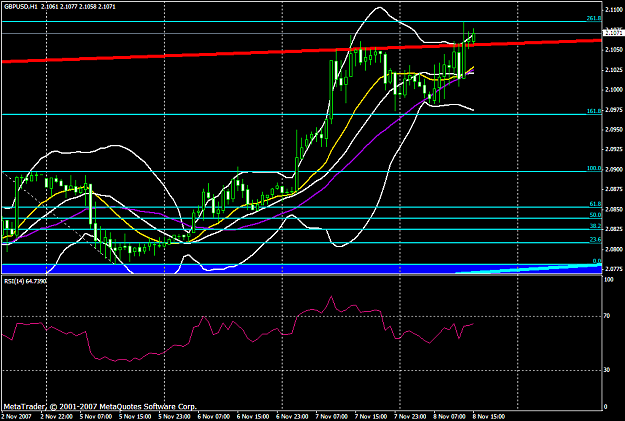
Task: Click the 6 Nov 15:00 time label
Action: click(x=253, y=417)
